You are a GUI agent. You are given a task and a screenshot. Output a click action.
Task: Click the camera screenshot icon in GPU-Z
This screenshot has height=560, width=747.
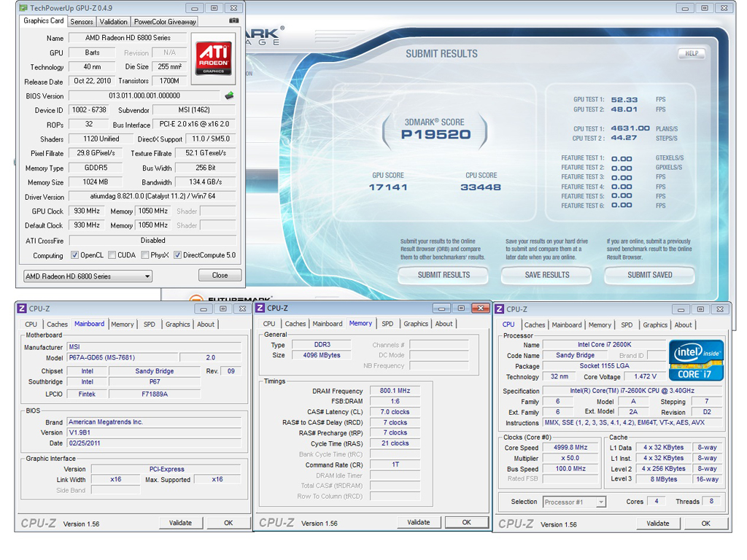pyautogui.click(x=233, y=21)
